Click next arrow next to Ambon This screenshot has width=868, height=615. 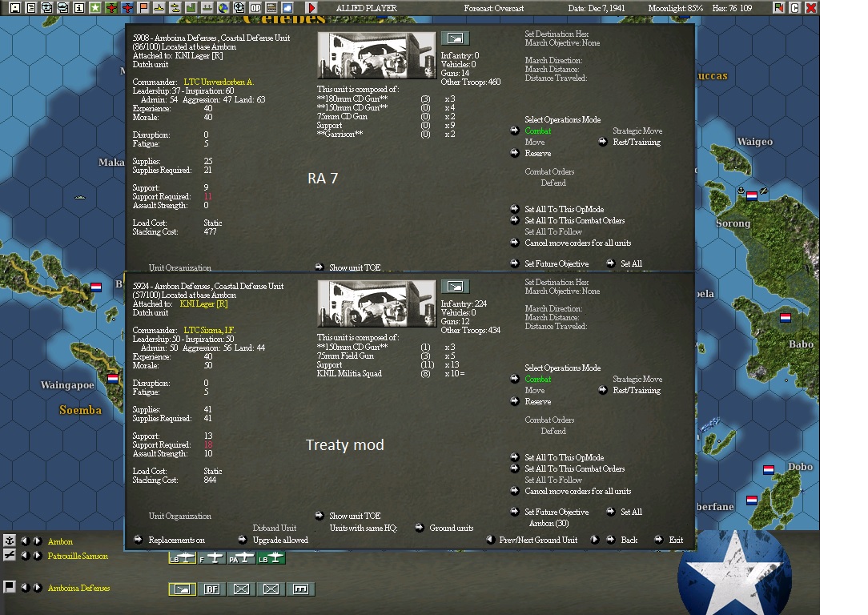coord(37,541)
